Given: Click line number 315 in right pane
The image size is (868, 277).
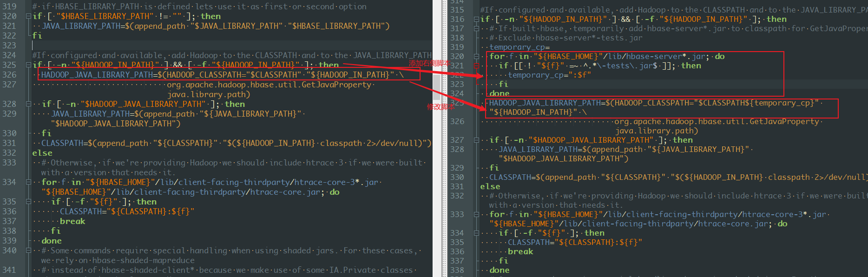Looking at the screenshot, I should [457, 10].
